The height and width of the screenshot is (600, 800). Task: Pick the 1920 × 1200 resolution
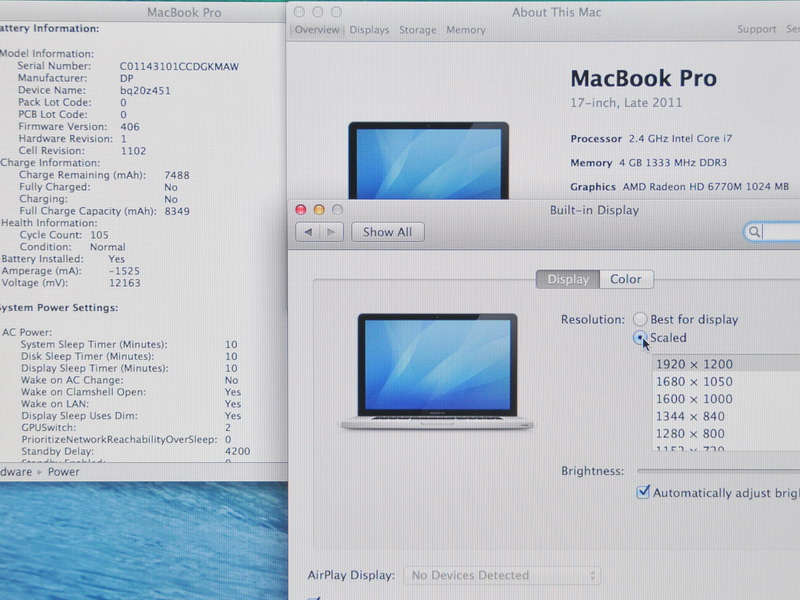click(726, 364)
